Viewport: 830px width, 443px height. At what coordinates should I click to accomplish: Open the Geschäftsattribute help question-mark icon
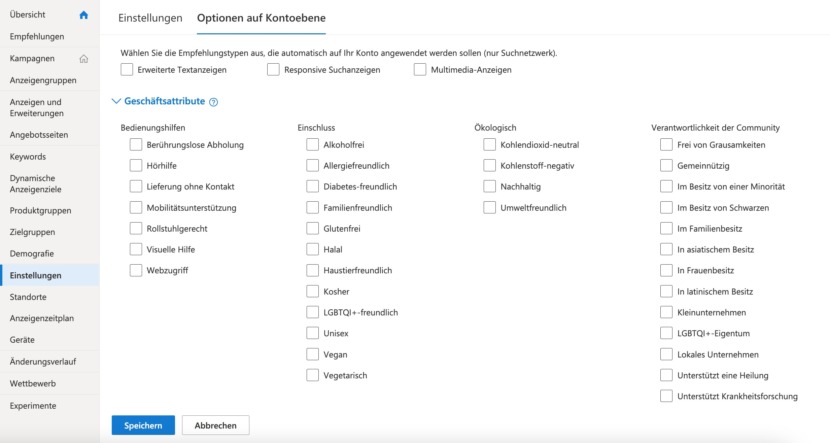(213, 102)
